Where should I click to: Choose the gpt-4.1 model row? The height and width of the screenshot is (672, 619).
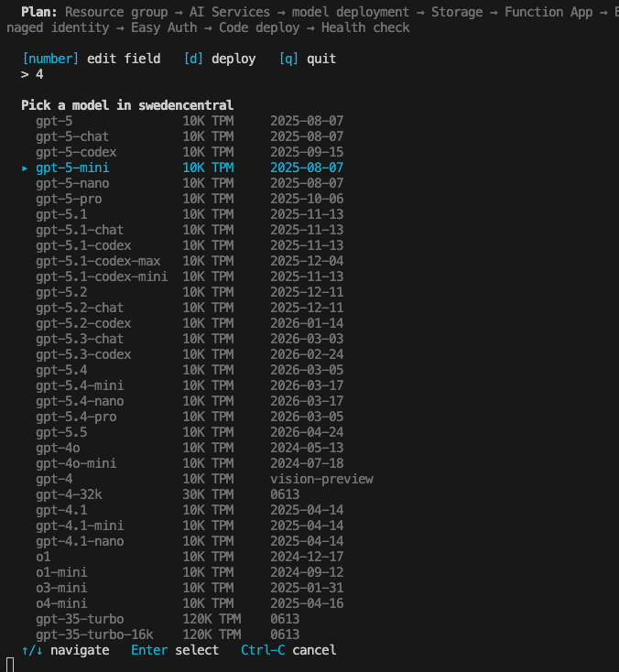pyautogui.click(x=190, y=510)
